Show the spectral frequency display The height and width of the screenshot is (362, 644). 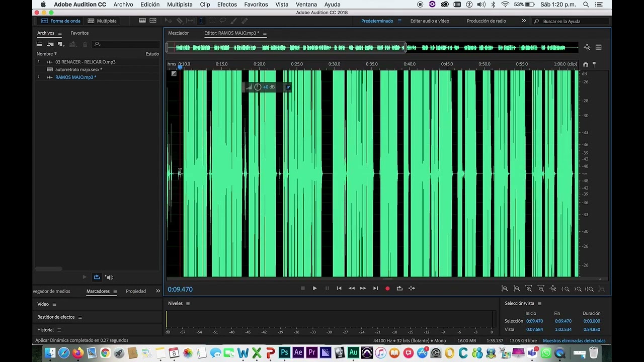[142, 21]
